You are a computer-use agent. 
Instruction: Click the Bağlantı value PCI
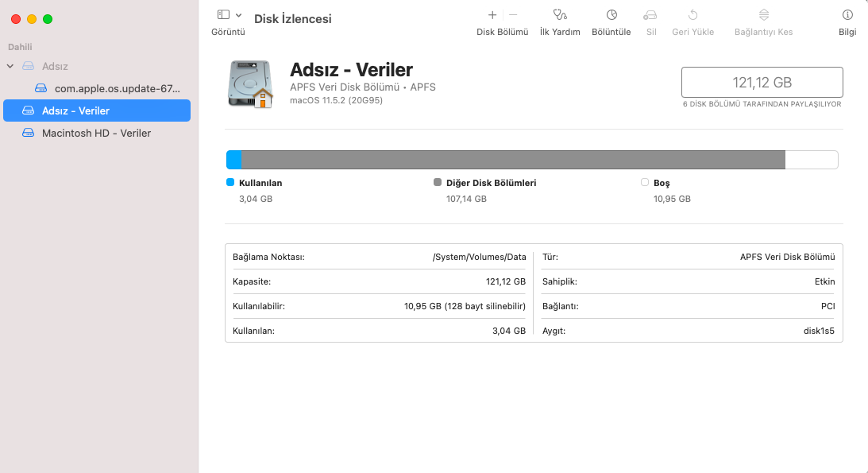tap(828, 306)
